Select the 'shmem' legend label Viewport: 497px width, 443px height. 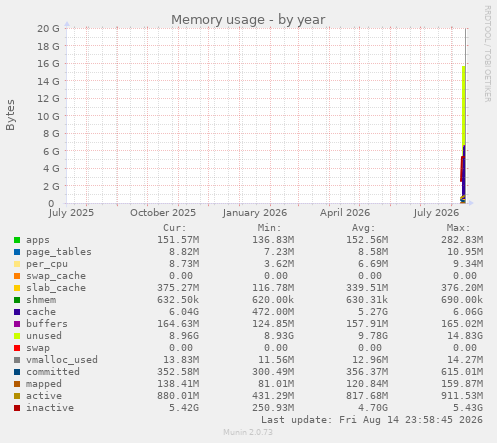[41, 300]
